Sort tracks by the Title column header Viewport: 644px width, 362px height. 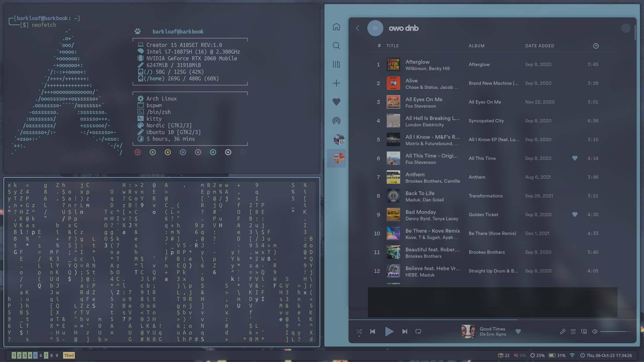pyautogui.click(x=392, y=46)
